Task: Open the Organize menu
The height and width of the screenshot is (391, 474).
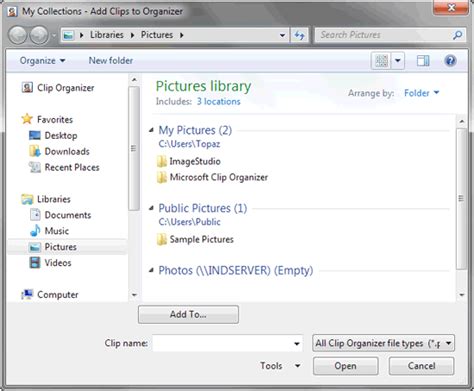Action: 42,61
